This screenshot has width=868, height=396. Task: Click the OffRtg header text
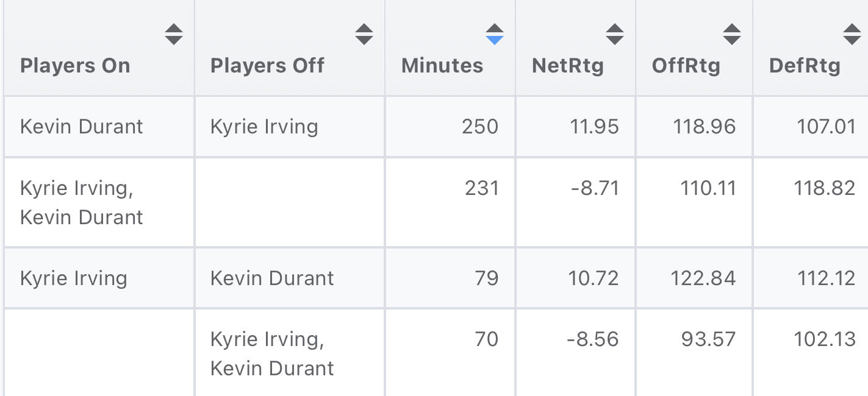tap(686, 66)
